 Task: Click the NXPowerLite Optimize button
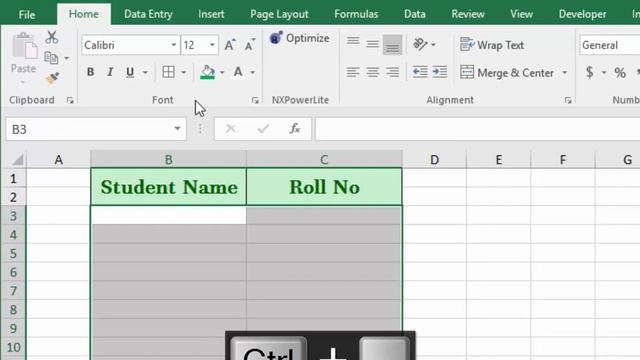(300, 38)
